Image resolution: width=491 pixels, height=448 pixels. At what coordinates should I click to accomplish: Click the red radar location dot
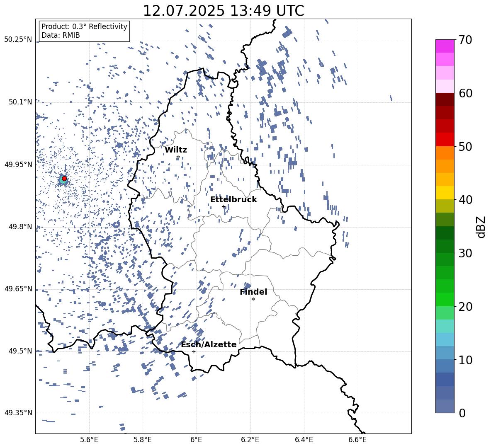click(x=64, y=179)
